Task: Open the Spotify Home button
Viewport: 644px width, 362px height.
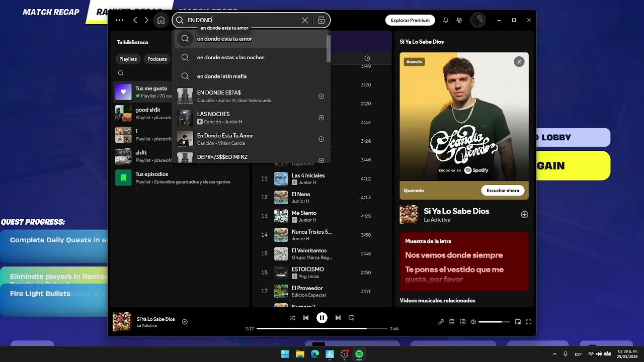Action: click(x=161, y=20)
